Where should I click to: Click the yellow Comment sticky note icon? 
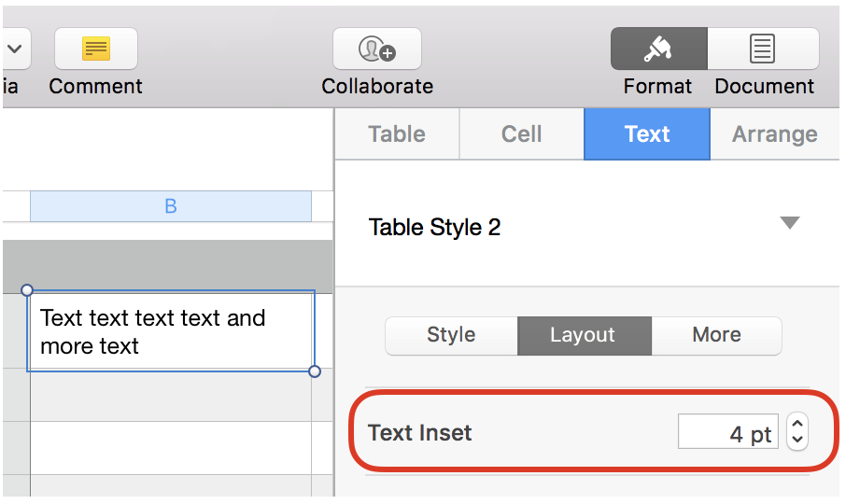pos(95,49)
